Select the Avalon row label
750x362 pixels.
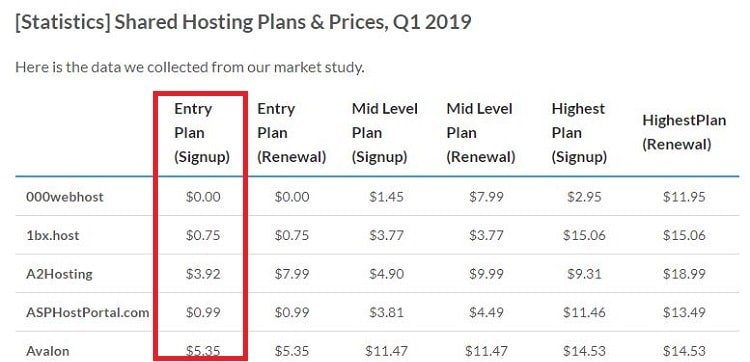pyautogui.click(x=48, y=351)
